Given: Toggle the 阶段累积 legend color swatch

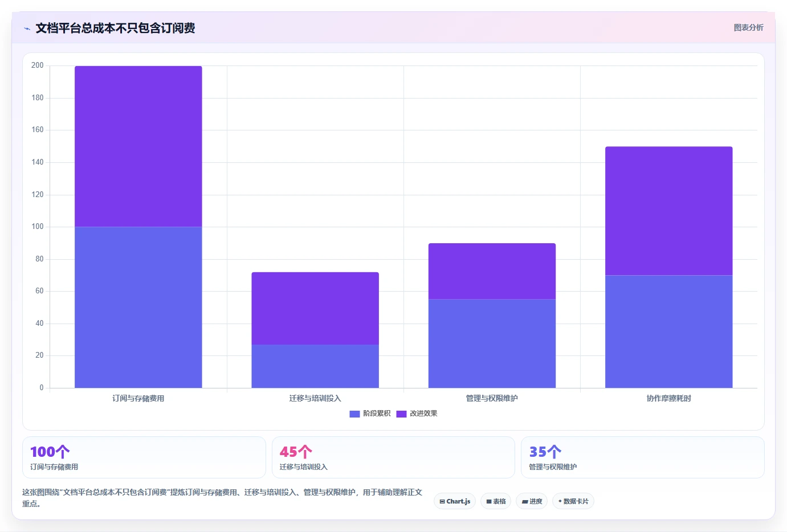Looking at the screenshot, I should (x=354, y=414).
